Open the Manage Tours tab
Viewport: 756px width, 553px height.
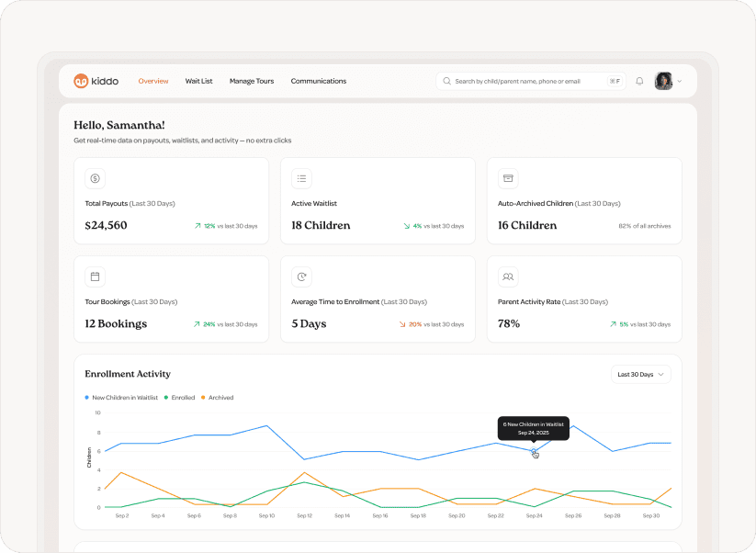pos(252,81)
